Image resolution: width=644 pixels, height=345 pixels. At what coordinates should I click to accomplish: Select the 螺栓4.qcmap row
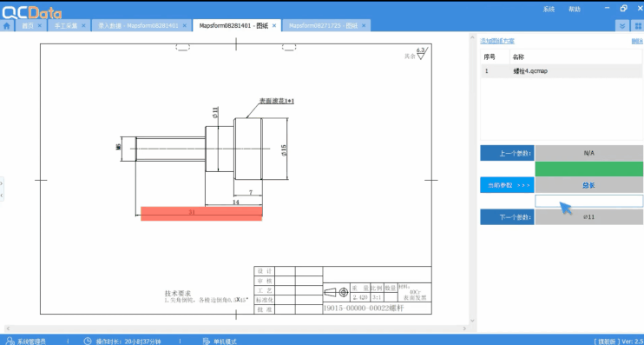point(562,71)
